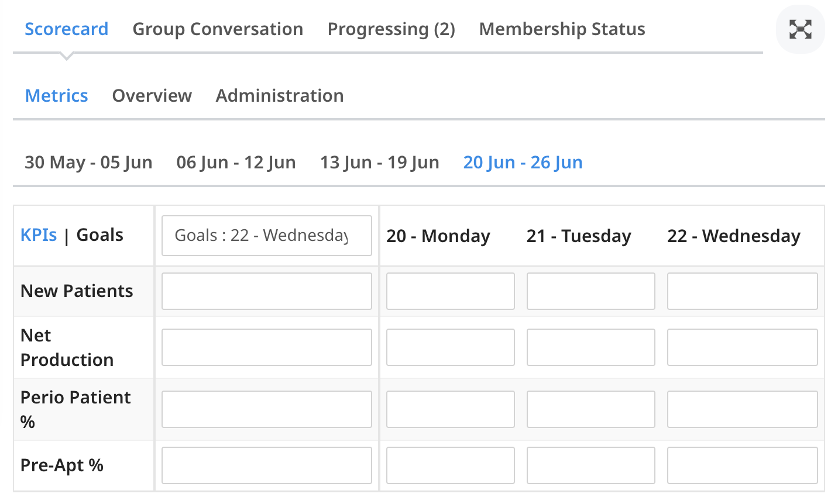Click the fullscreen expand icon

click(800, 29)
